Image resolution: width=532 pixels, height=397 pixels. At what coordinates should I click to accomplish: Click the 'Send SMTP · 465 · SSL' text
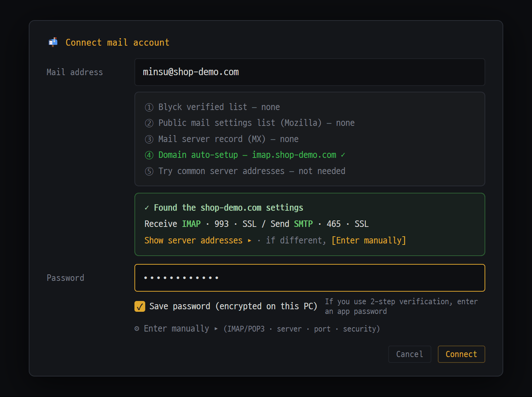[320, 224]
